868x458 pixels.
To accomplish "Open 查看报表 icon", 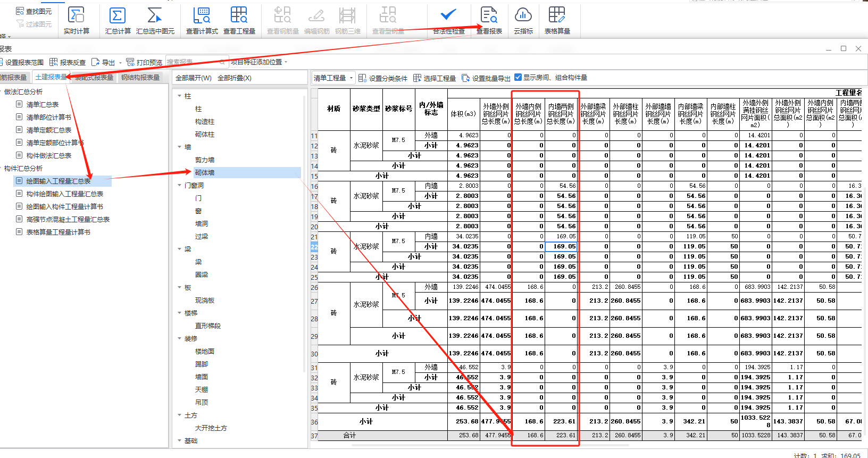I will coord(489,20).
